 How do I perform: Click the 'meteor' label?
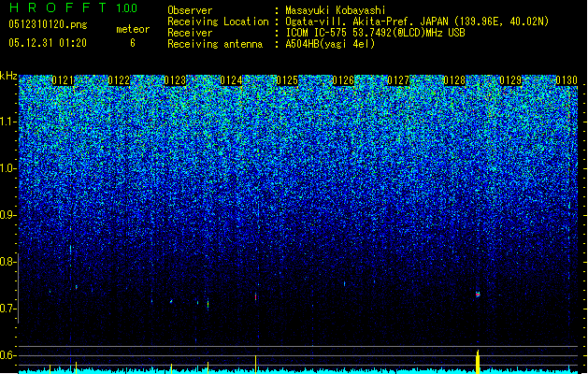click(x=133, y=29)
